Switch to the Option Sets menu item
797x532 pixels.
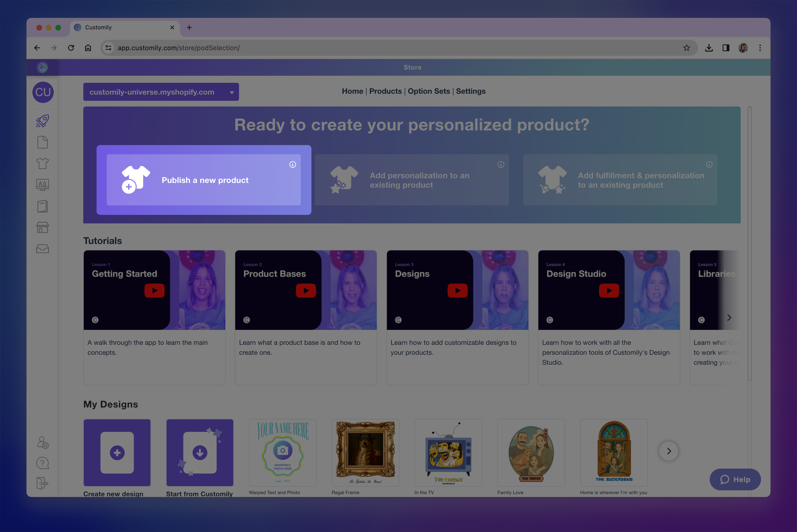(x=429, y=91)
